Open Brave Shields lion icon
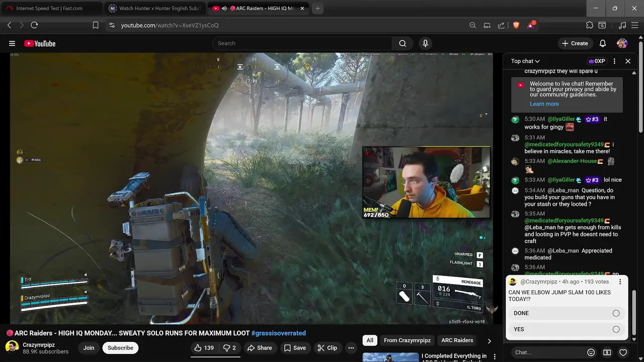644x362 pixels. pyautogui.click(x=516, y=25)
